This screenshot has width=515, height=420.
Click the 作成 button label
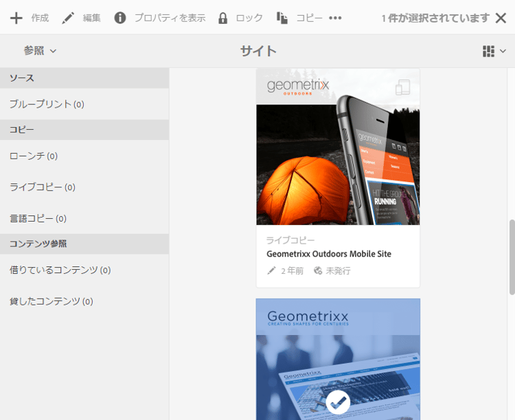[x=40, y=18]
